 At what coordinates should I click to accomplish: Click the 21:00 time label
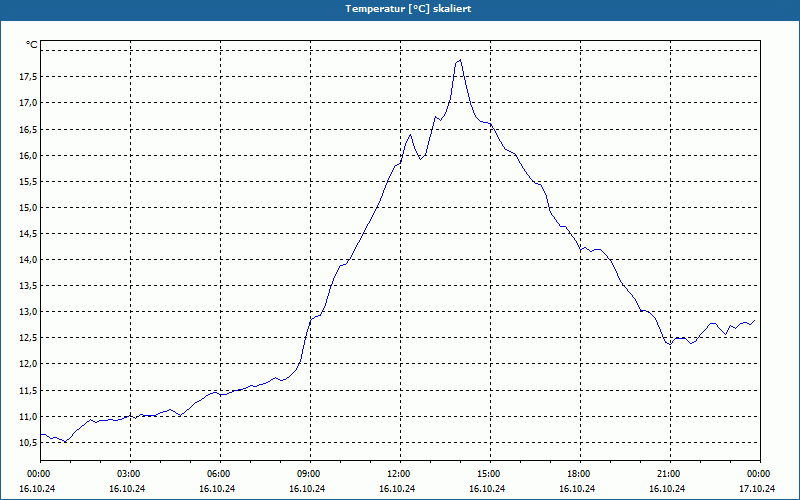point(670,474)
